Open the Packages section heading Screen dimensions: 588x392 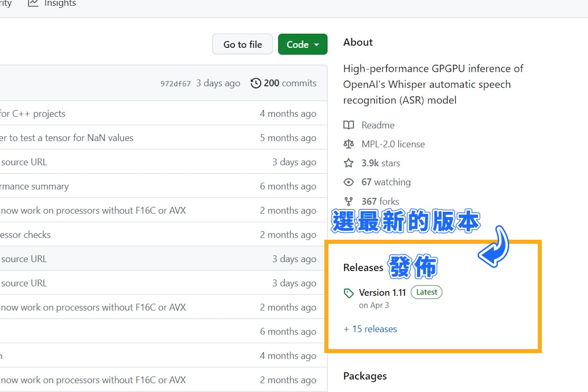[x=365, y=376]
